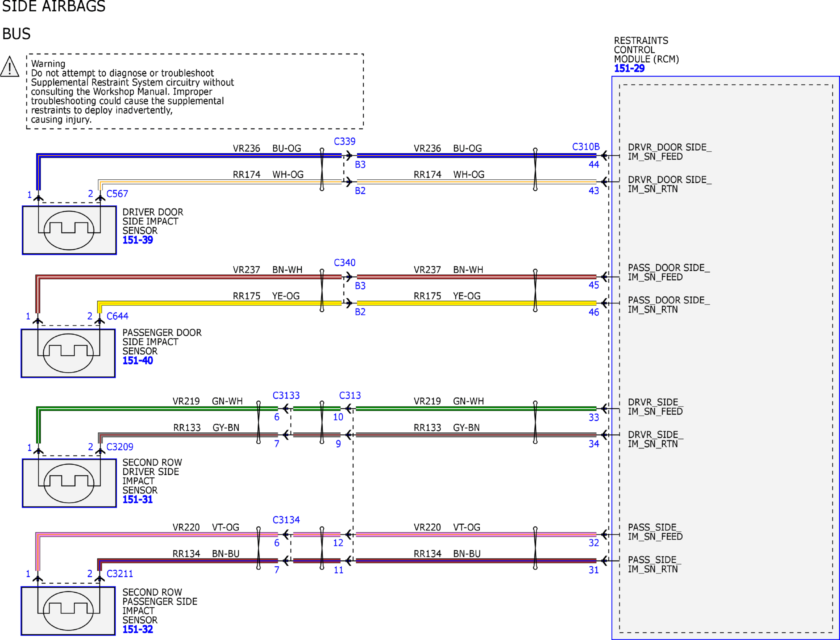Click the C3133 connector label
The height and width of the screenshot is (640, 840).
pyautogui.click(x=286, y=395)
